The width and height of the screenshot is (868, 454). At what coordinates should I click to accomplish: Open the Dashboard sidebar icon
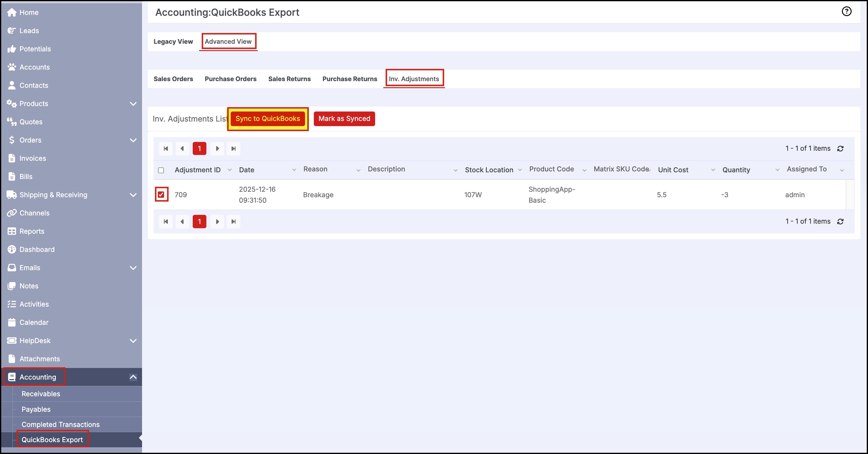coord(12,249)
